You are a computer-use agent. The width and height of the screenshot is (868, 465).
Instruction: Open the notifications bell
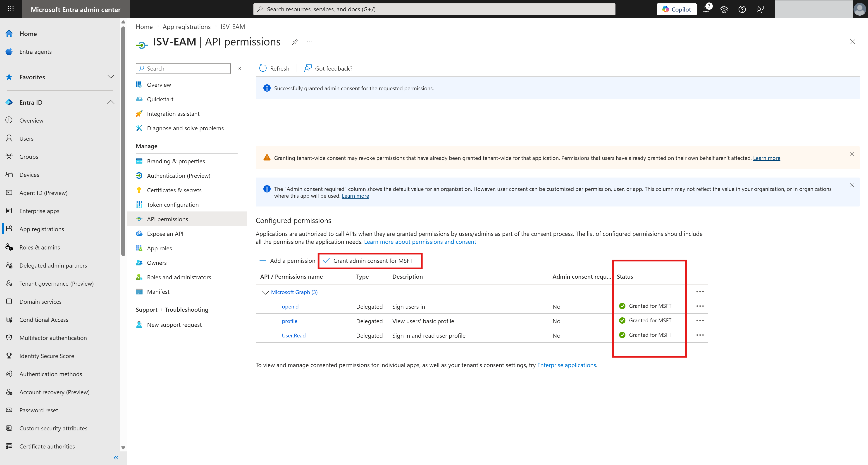tap(706, 9)
